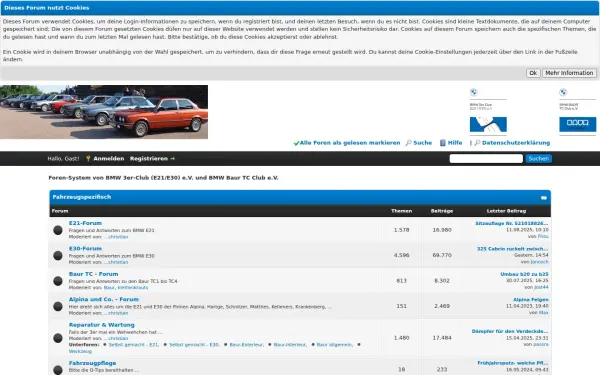Open user Jost44's profile in the Baur TC row
Screen dimensions: 600x375
coord(541,287)
